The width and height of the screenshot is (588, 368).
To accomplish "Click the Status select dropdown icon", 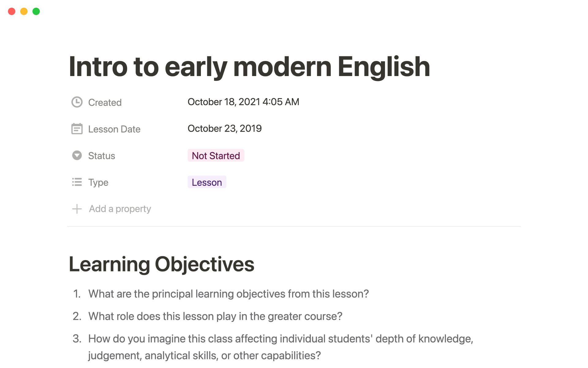I will [x=77, y=155].
